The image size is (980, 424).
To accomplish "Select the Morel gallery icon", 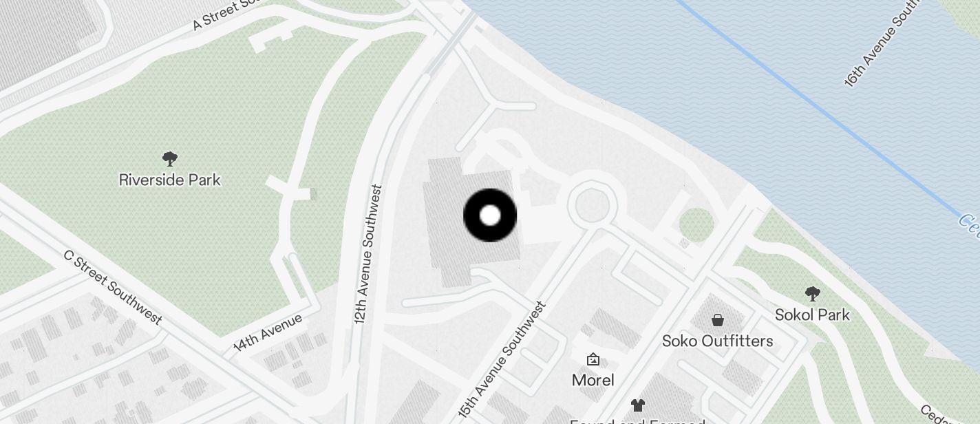I will (x=593, y=359).
